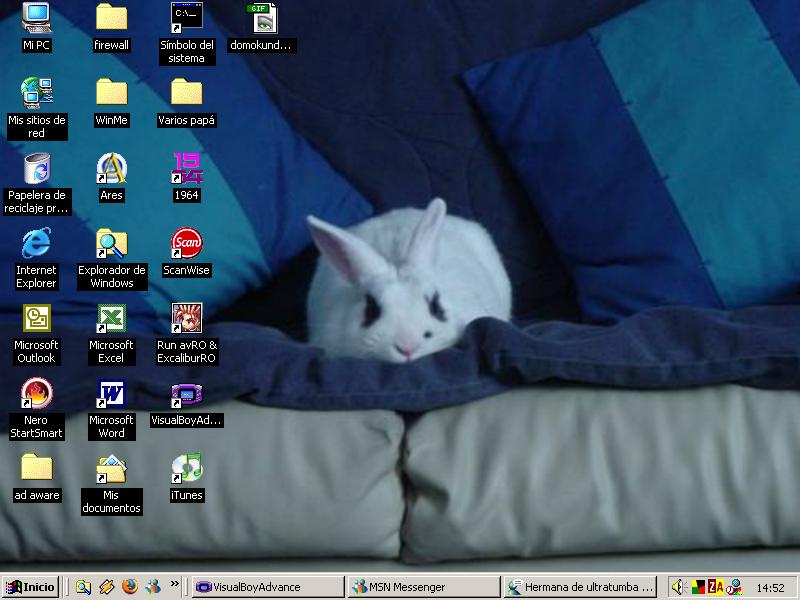This screenshot has height=601, width=800.
Task: Open the ZoneAlarm ZA tray icon
Action: 715,587
